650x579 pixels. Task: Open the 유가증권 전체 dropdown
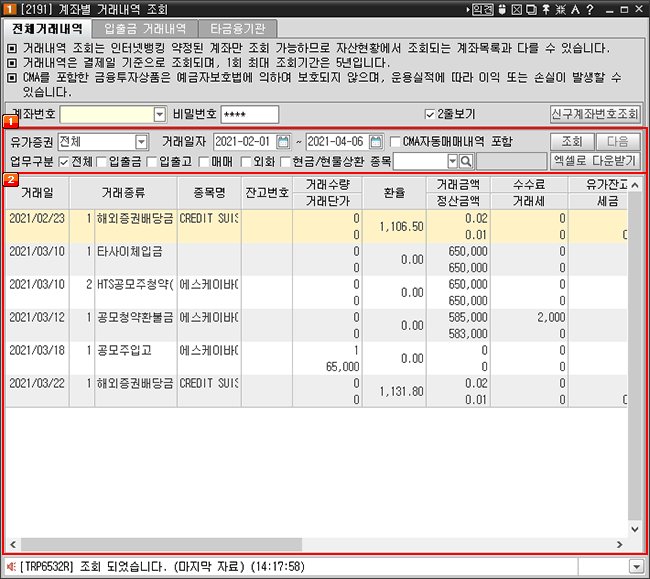141,141
